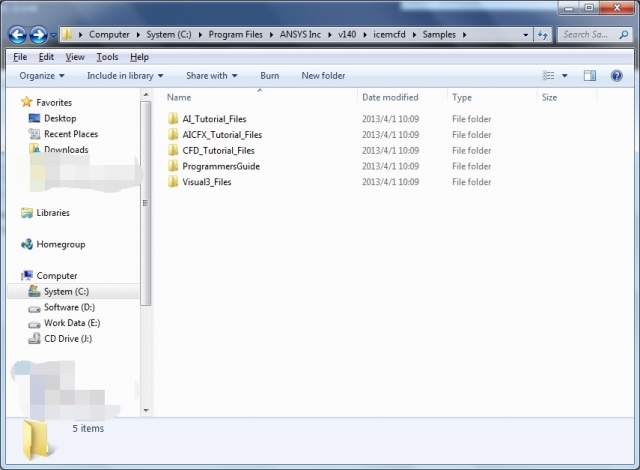
Task: Select the ProgrammersGuide folder
Action: tap(221, 166)
